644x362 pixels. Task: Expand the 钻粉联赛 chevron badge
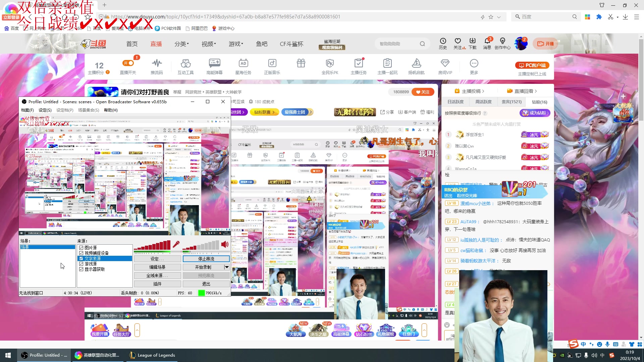pyautogui.click(x=264, y=112)
